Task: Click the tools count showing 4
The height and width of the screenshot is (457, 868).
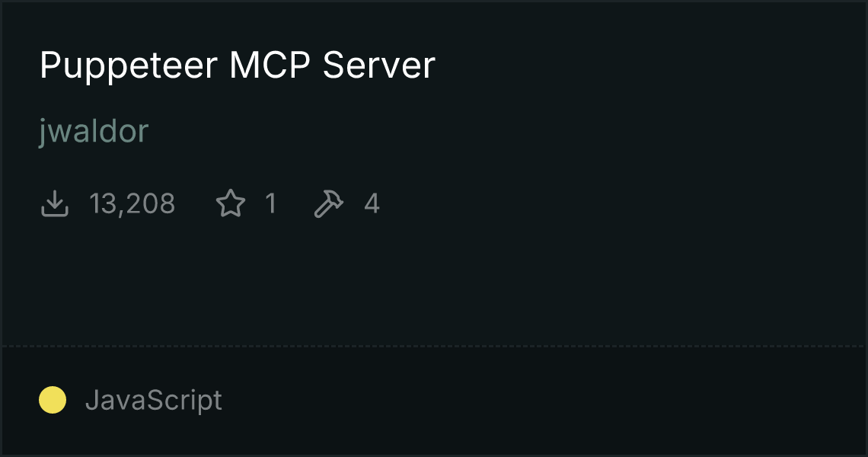Action: [x=372, y=203]
